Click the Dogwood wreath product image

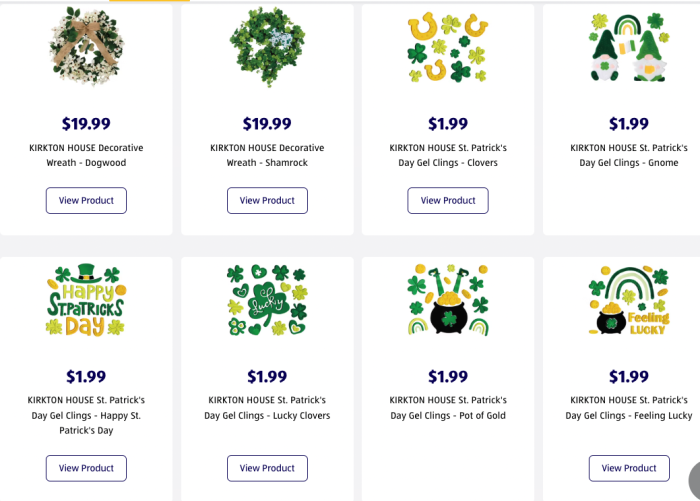pos(86,46)
